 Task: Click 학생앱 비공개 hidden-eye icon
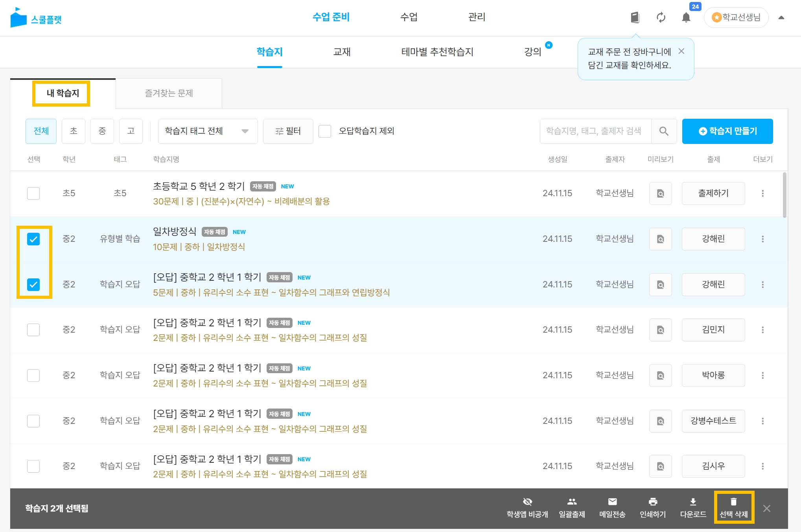(x=527, y=502)
